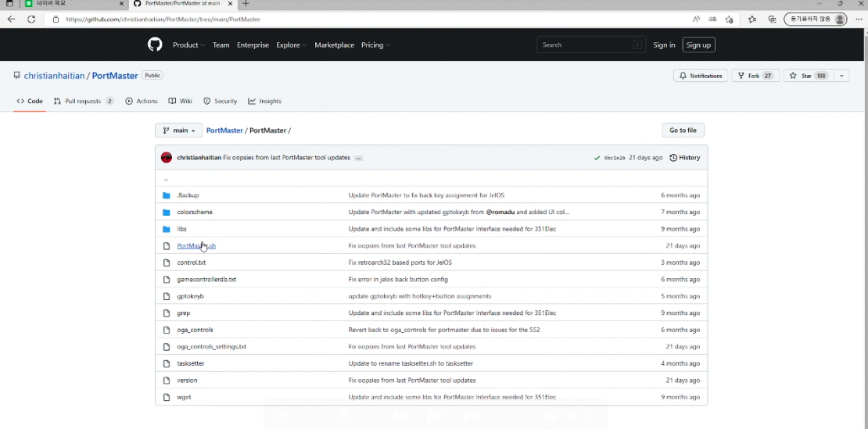Expand the Product menu

[x=188, y=45]
